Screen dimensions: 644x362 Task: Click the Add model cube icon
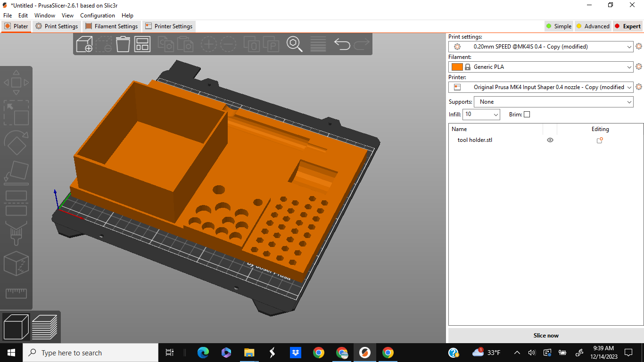(84, 44)
